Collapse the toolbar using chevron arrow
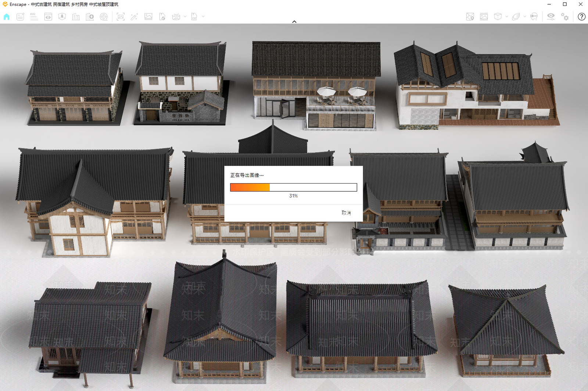Screen dimensions: 588x391 [294, 22]
